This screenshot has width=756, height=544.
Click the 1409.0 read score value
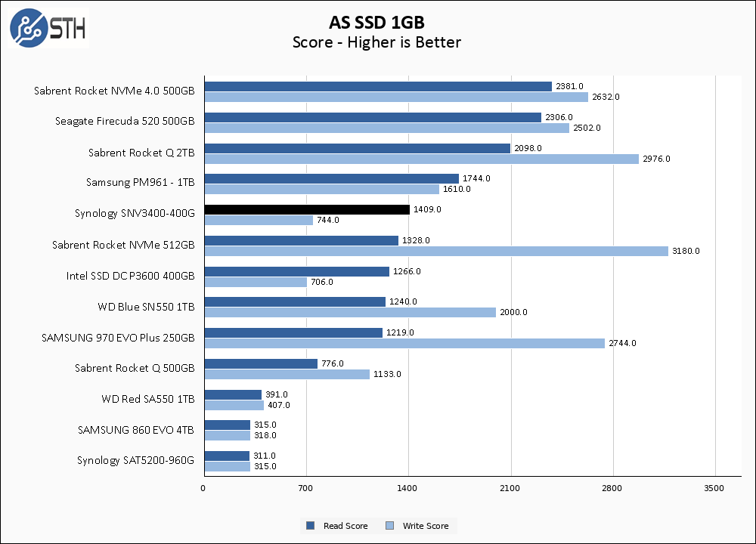[x=427, y=209]
